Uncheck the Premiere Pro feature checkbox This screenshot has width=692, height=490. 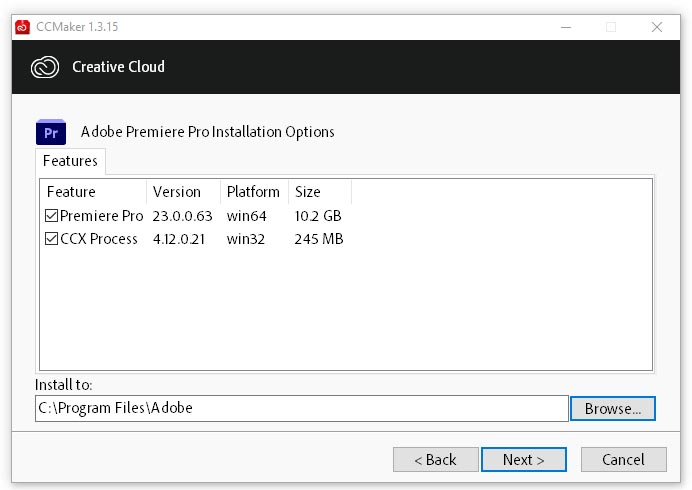51,215
